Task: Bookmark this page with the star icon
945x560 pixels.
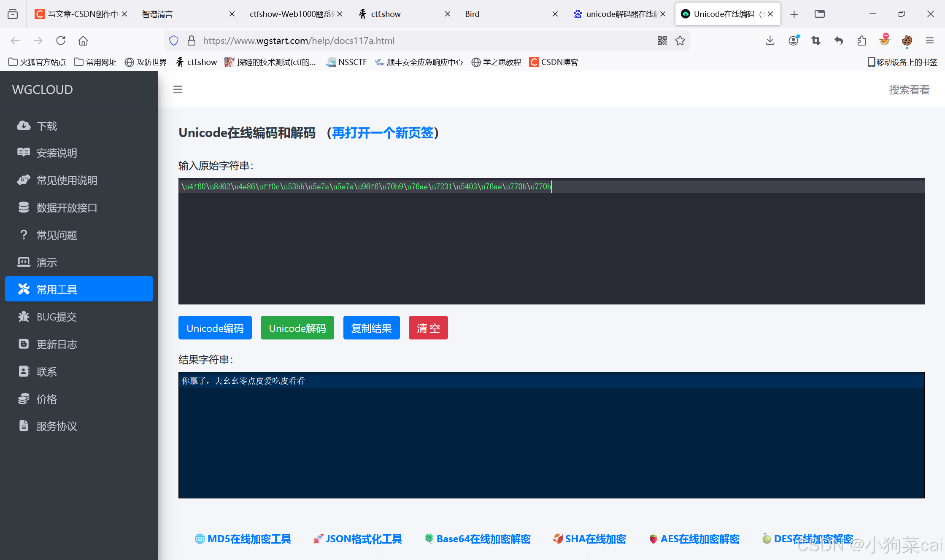Action: (x=680, y=40)
